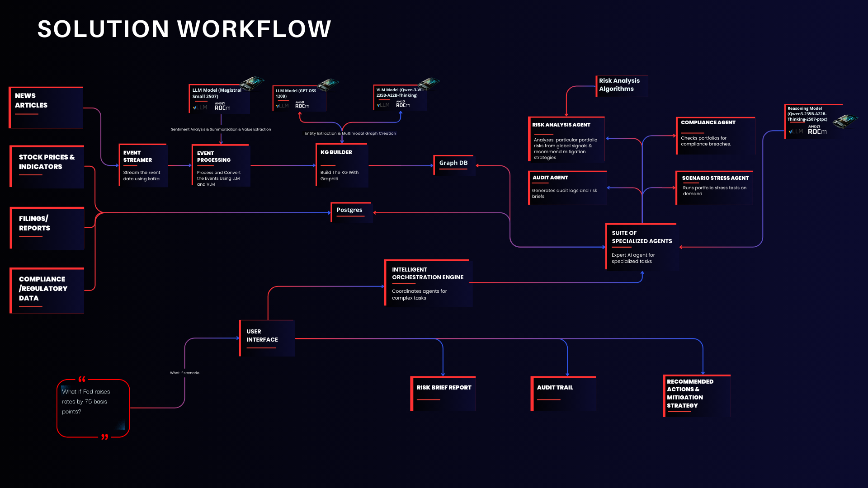868x488 pixels.
Task: Click the vLLM logo in Reasoning Model box
Action: tap(796, 131)
